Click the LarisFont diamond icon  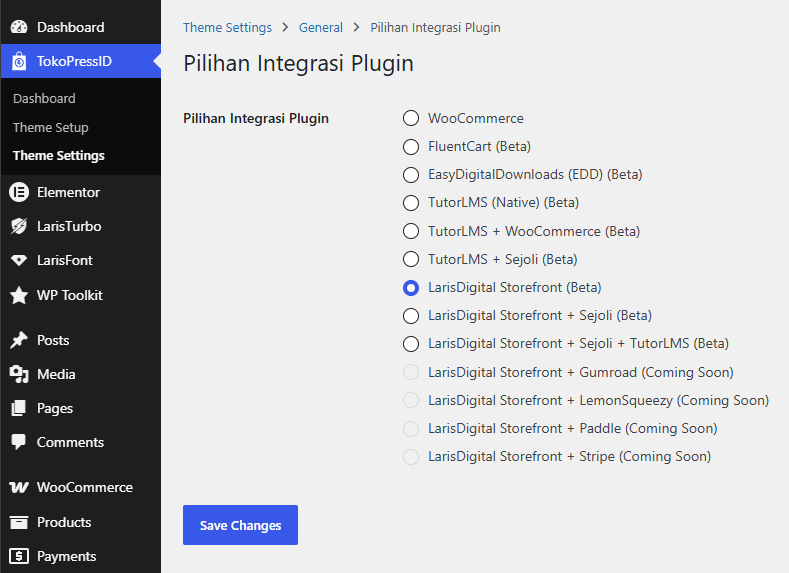pos(19,260)
